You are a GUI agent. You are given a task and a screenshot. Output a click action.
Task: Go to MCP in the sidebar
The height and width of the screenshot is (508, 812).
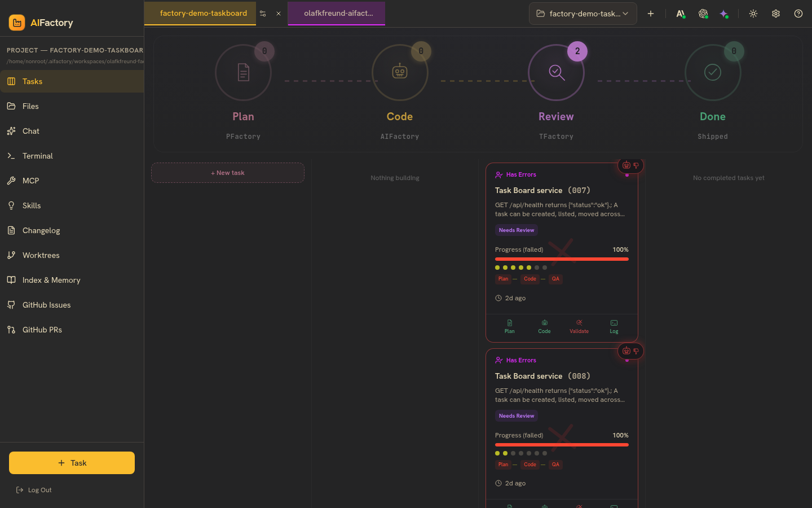[x=72, y=181]
